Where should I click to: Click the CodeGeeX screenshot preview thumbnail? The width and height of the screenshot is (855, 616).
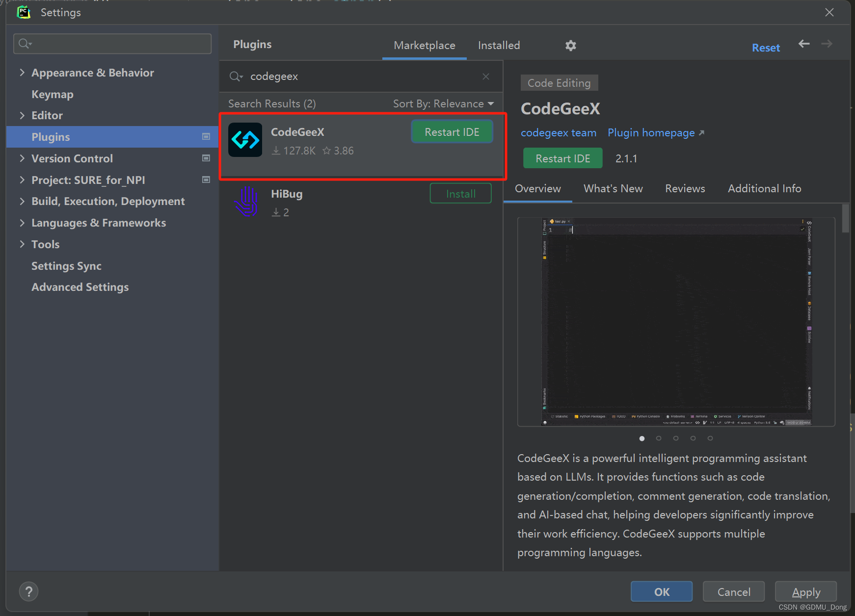(676, 322)
